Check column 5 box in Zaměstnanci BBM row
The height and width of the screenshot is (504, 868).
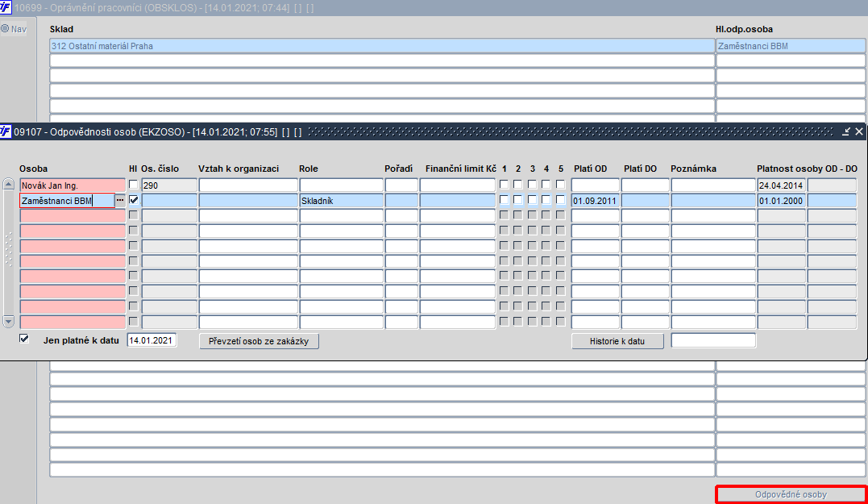coord(560,200)
